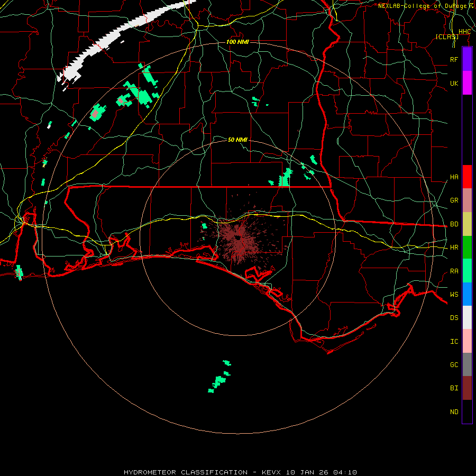Pick the light green RA swatch
The image size is (476, 476).
click(x=467, y=271)
